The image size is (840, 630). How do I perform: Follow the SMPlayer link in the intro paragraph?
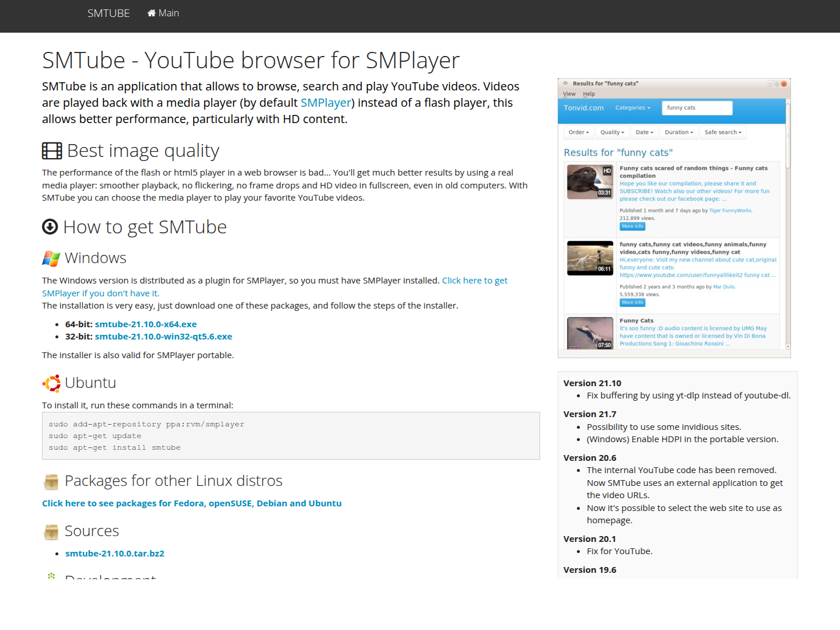pyautogui.click(x=326, y=103)
